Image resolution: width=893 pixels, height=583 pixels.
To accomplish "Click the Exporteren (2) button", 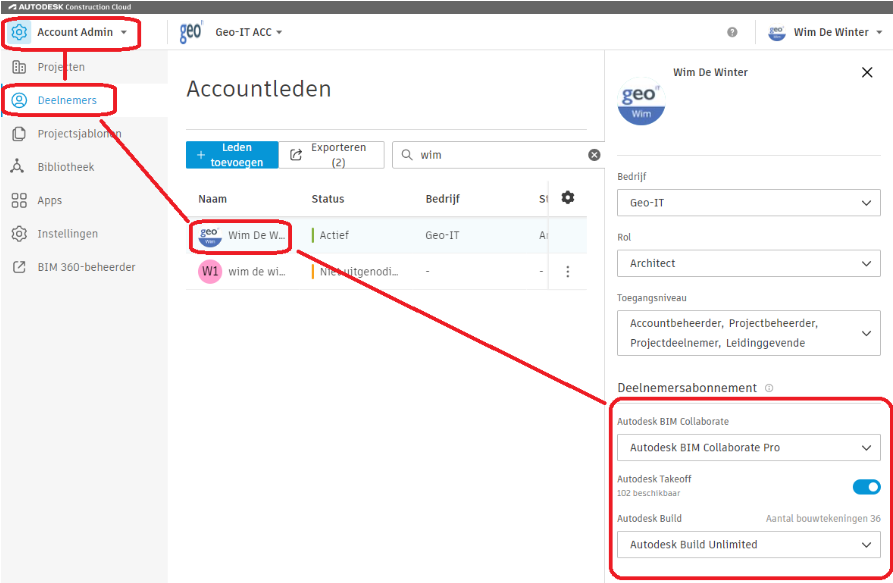I will point(331,155).
